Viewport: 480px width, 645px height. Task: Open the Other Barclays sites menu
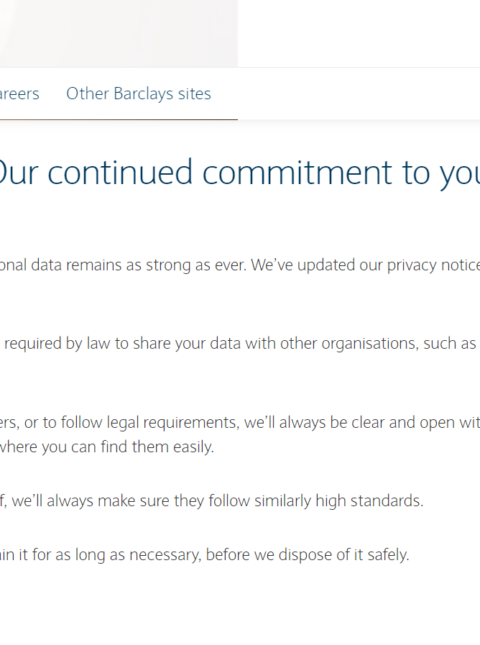tap(139, 94)
